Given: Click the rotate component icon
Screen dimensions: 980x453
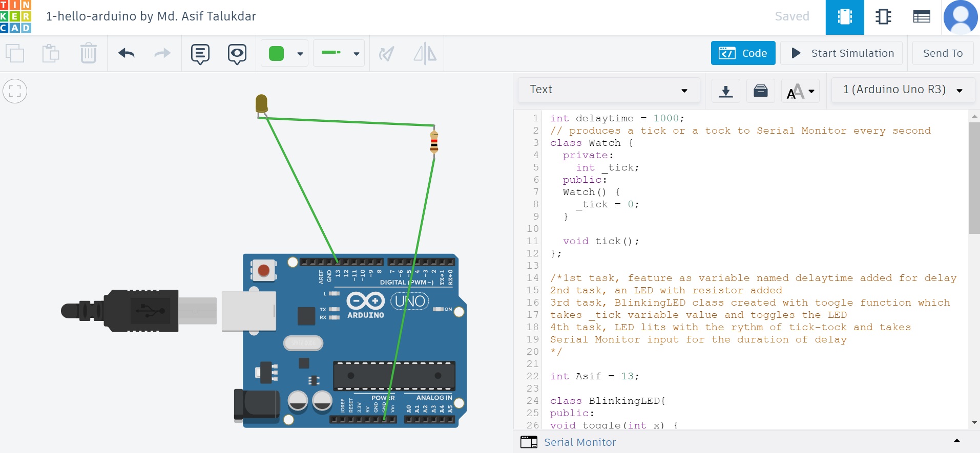Looking at the screenshot, I should (x=386, y=53).
